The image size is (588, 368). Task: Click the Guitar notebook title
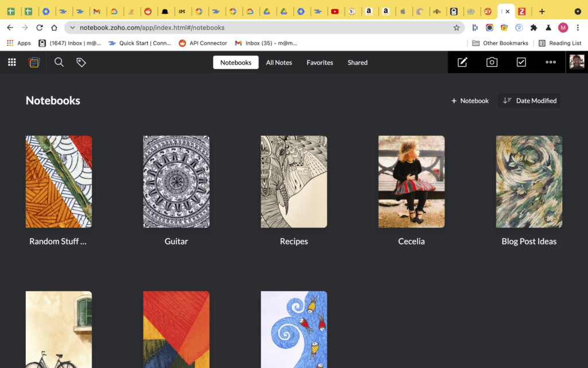[176, 241]
